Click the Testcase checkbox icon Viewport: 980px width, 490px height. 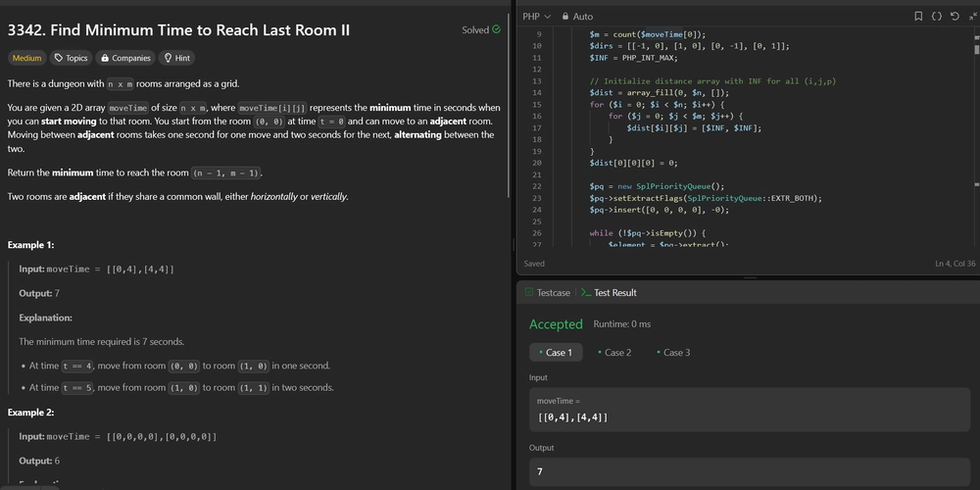(529, 292)
